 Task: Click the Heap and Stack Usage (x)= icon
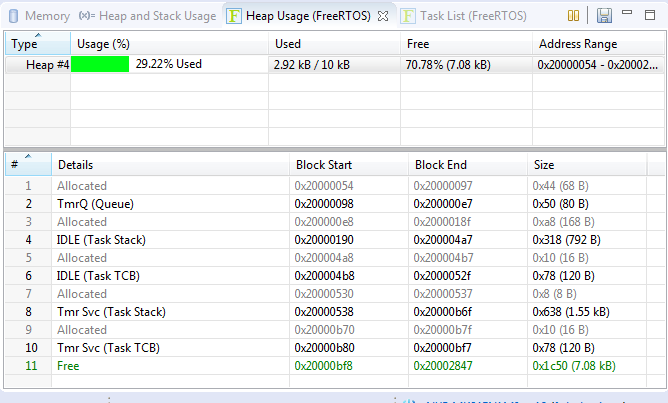[x=87, y=16]
